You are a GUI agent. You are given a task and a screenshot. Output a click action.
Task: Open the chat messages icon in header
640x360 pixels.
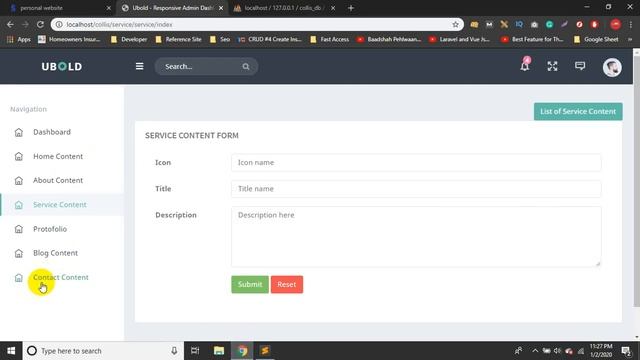(x=580, y=66)
